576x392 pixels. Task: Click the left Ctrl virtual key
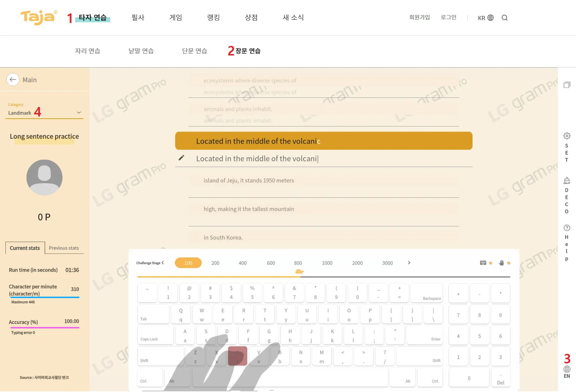click(150, 377)
